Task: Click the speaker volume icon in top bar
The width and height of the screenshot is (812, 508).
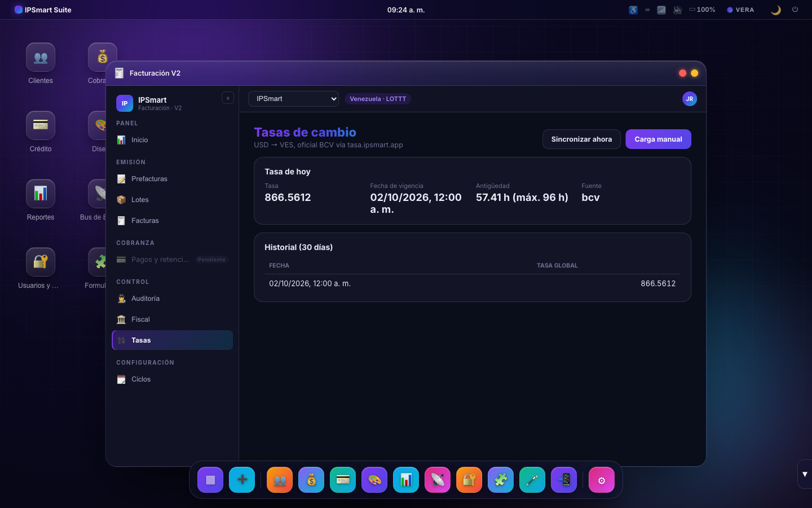Action: point(677,10)
